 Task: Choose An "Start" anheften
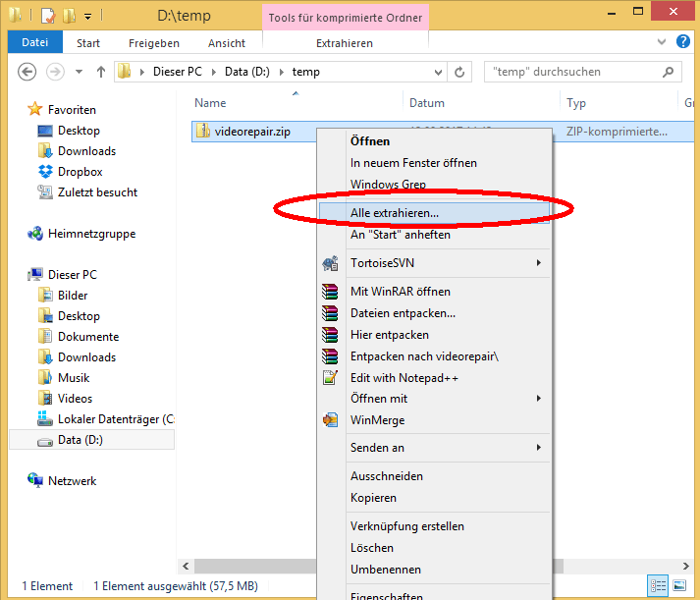click(x=434, y=235)
